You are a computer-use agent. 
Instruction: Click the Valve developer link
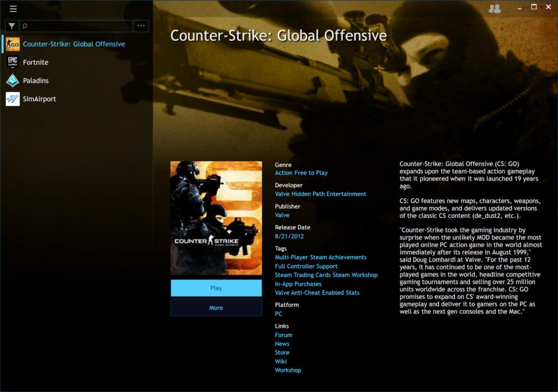(x=282, y=194)
